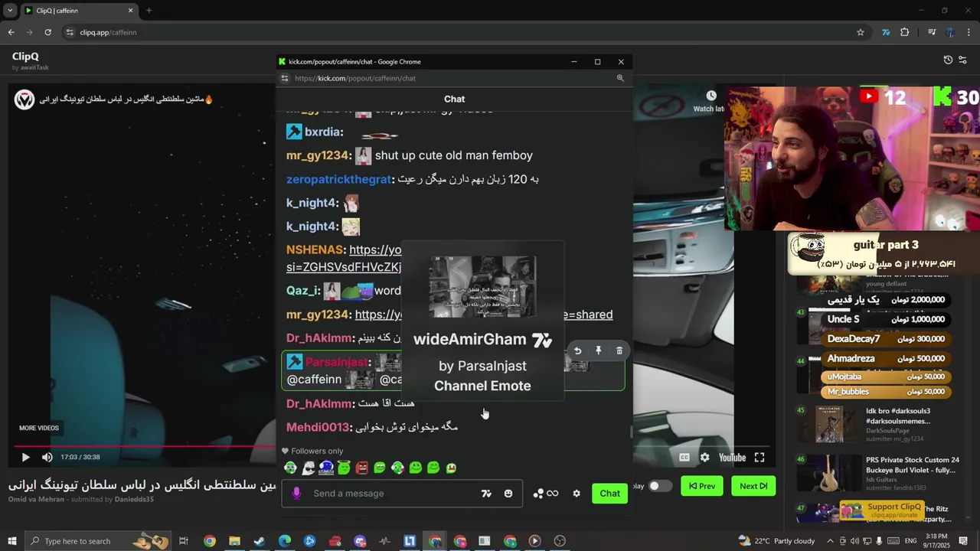Pin the highlighted ParsaInjast message
This screenshot has height=551, width=980.
(x=599, y=350)
